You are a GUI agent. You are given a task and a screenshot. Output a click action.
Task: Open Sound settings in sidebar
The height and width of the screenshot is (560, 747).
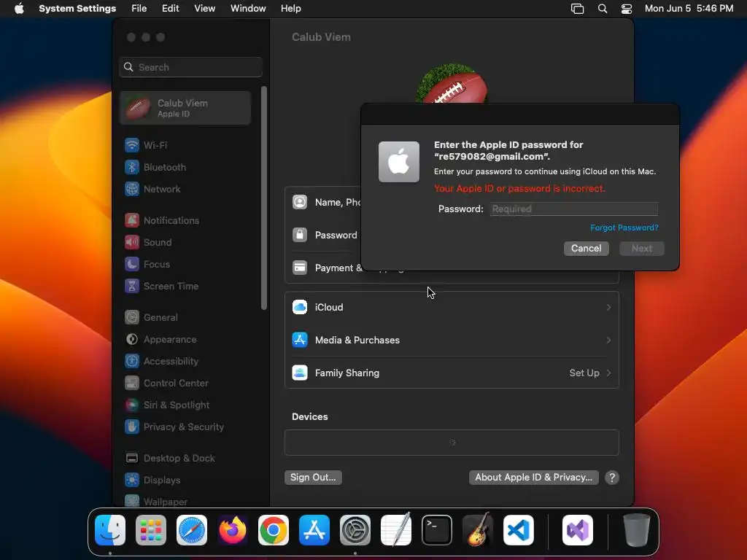(148, 242)
